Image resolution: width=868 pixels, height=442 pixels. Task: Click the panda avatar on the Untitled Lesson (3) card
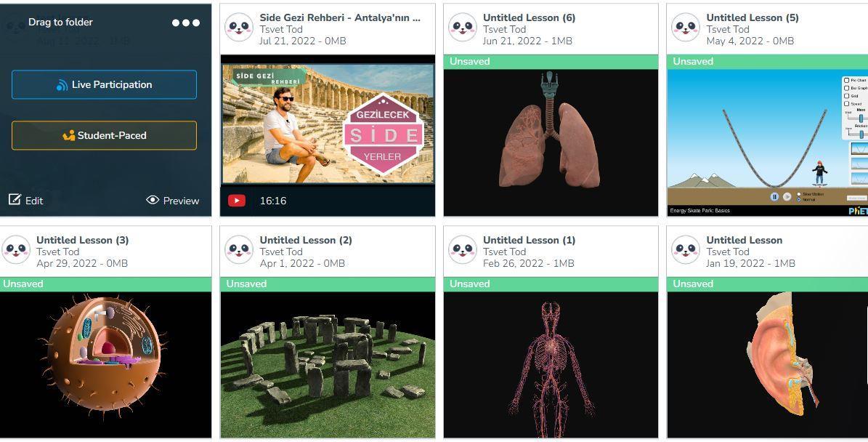tap(16, 250)
